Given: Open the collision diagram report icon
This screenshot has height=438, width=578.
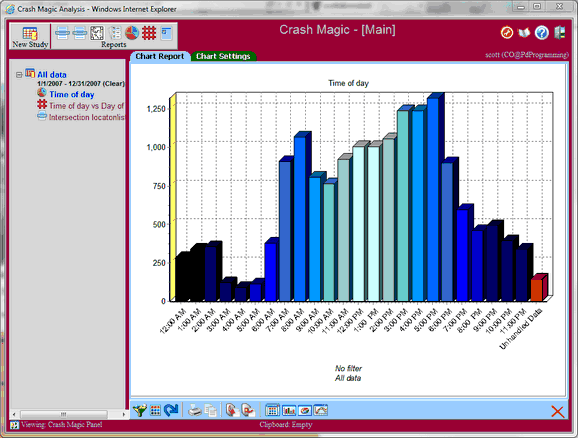Looking at the screenshot, I should (97, 33).
